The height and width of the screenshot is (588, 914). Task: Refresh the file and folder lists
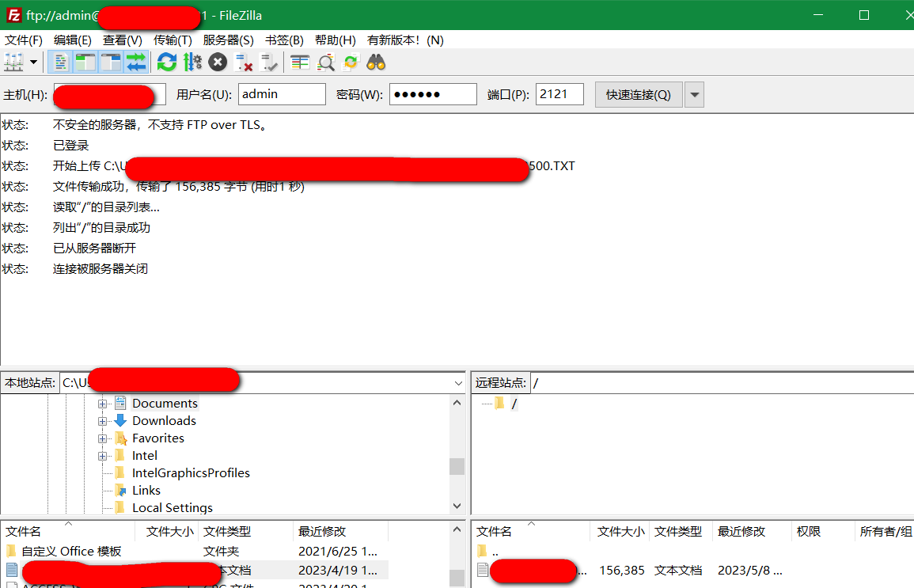point(167,63)
